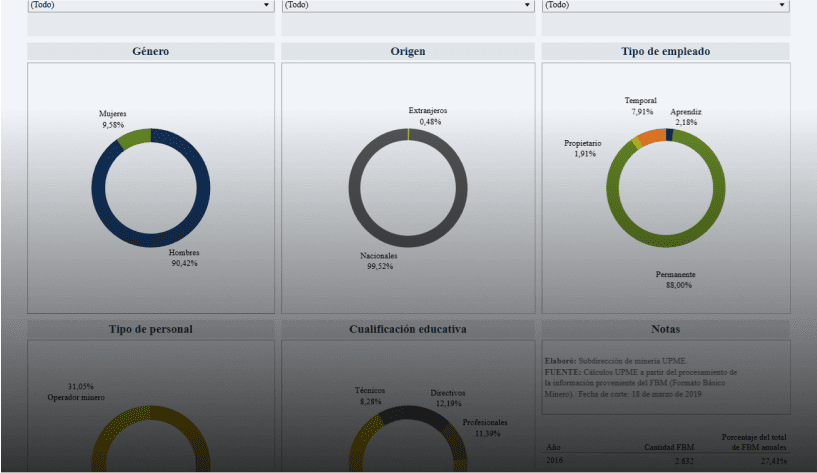Select the dark blue Aprendiz segment

[x=670, y=134]
